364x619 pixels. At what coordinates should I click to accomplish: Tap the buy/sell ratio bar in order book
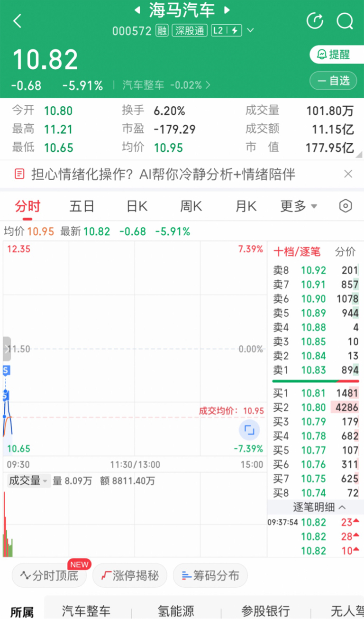tap(316, 381)
